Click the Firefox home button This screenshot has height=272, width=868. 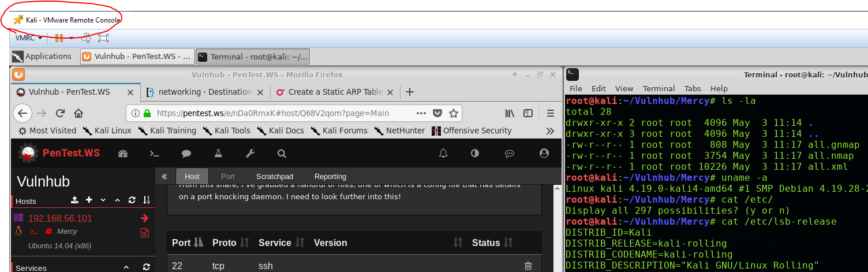[x=78, y=113]
